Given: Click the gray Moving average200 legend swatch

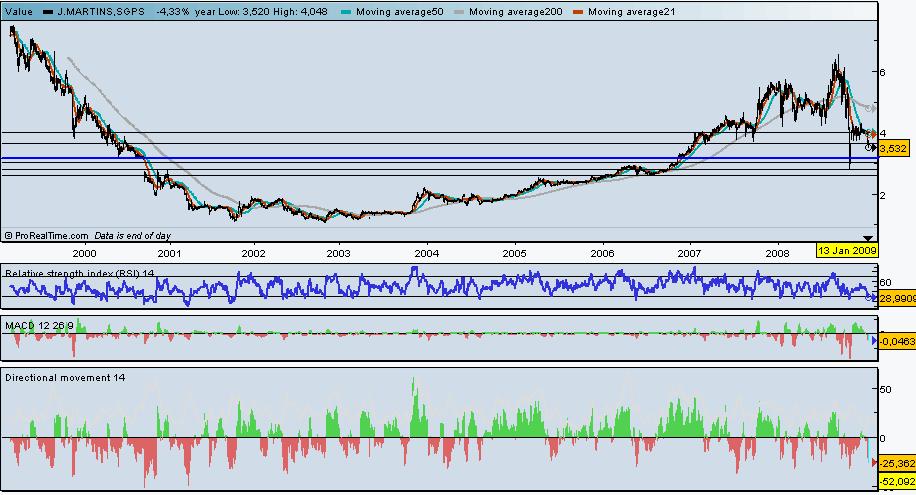Looking at the screenshot, I should pos(459,12).
